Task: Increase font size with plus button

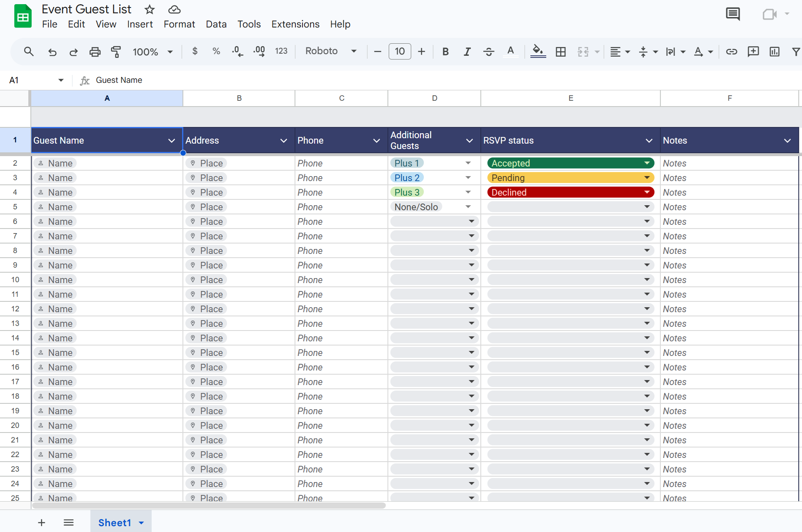Action: (x=422, y=52)
